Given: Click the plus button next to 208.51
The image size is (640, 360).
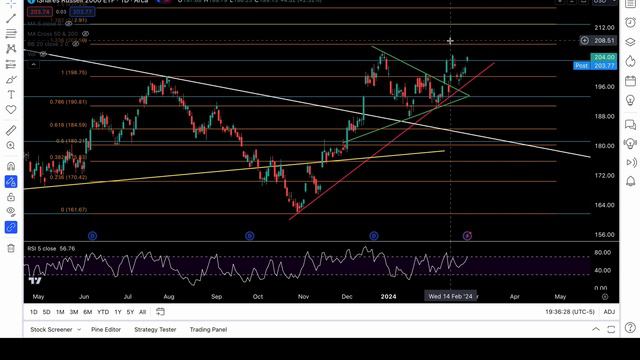Looking at the screenshot, I should tap(584, 40).
